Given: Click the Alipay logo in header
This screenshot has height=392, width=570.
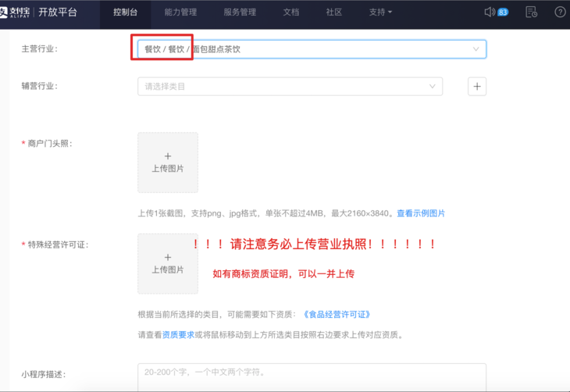Looking at the screenshot, I should click(x=15, y=12).
